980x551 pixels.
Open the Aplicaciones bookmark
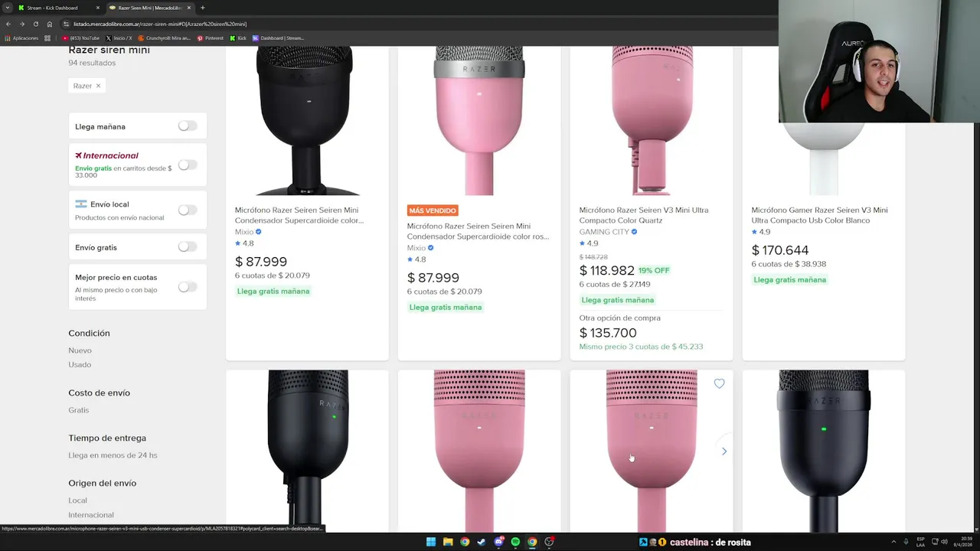(x=21, y=37)
